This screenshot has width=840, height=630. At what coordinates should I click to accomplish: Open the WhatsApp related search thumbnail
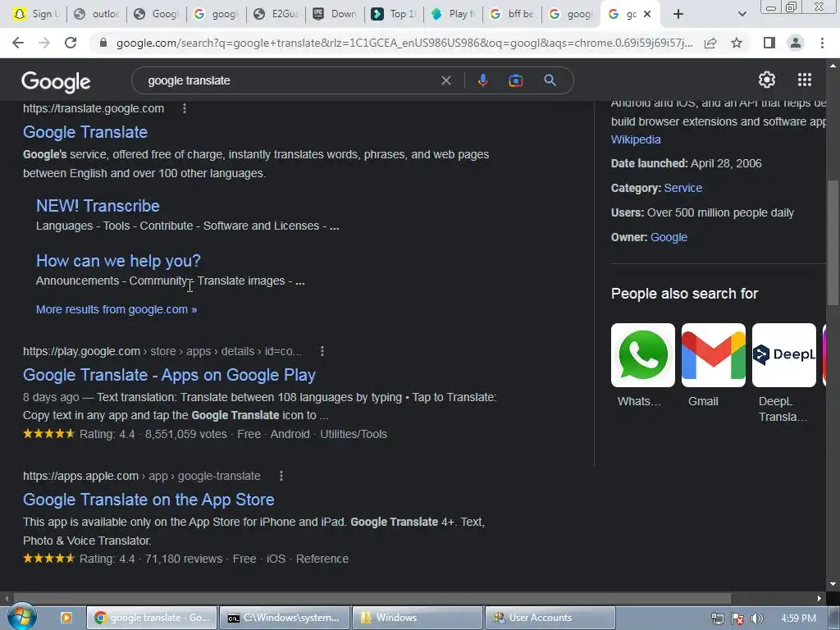(x=643, y=355)
